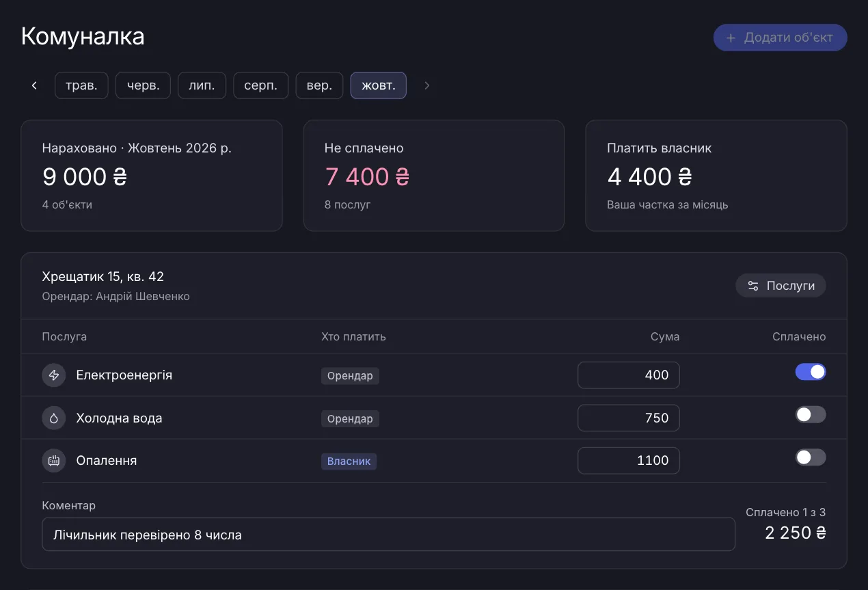The image size is (868, 590).
Task: Switch to the лип. month tab
Action: click(x=202, y=85)
